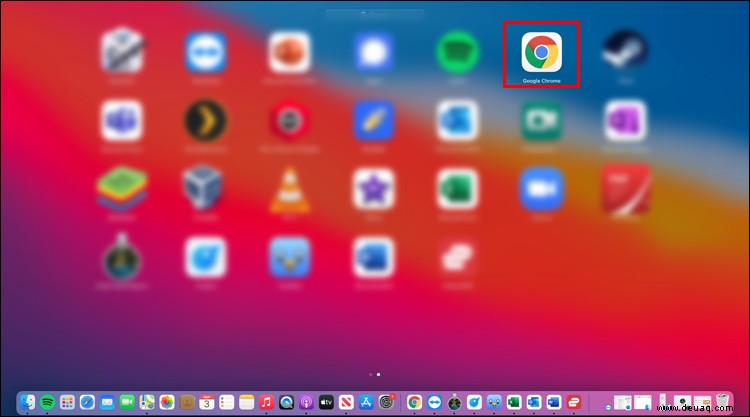This screenshot has height=417, width=750.
Task: Open PowerPoint in the Launchpad grid
Action: click(289, 52)
